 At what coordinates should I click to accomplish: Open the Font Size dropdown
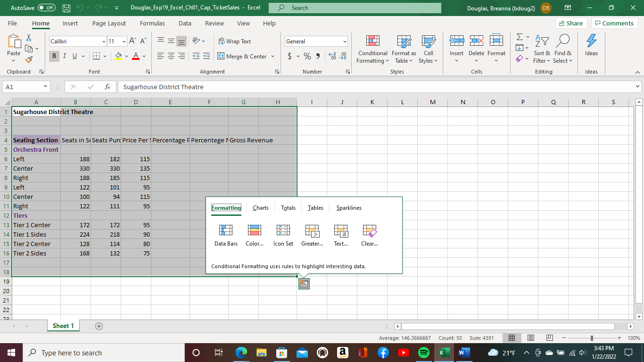[x=124, y=41]
